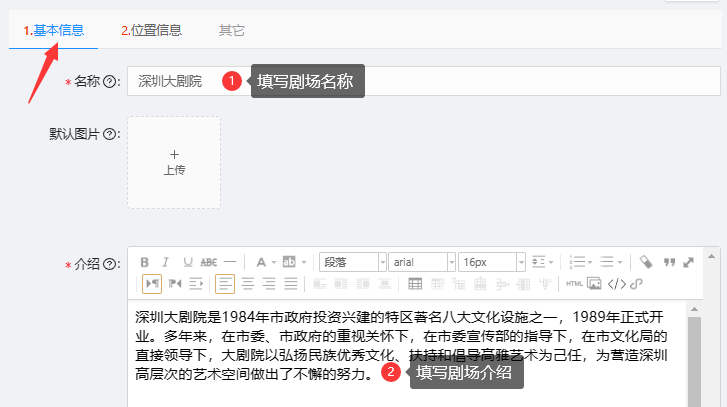Screen dimensions: 727x407
Task: Apply underline formatting in the editor
Action: tap(187, 262)
